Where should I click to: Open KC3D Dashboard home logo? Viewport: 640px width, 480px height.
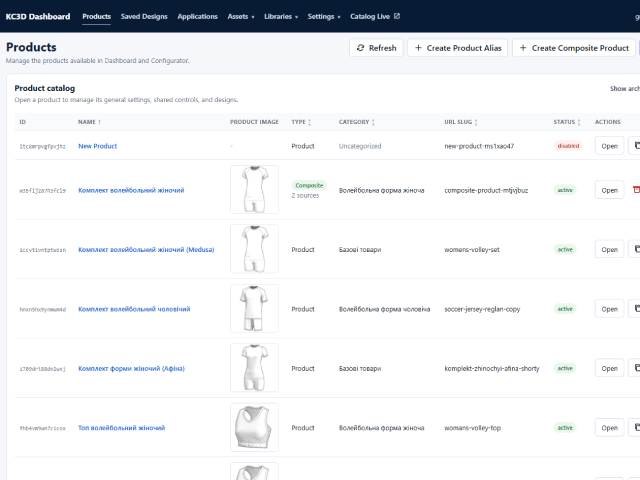tap(38, 17)
